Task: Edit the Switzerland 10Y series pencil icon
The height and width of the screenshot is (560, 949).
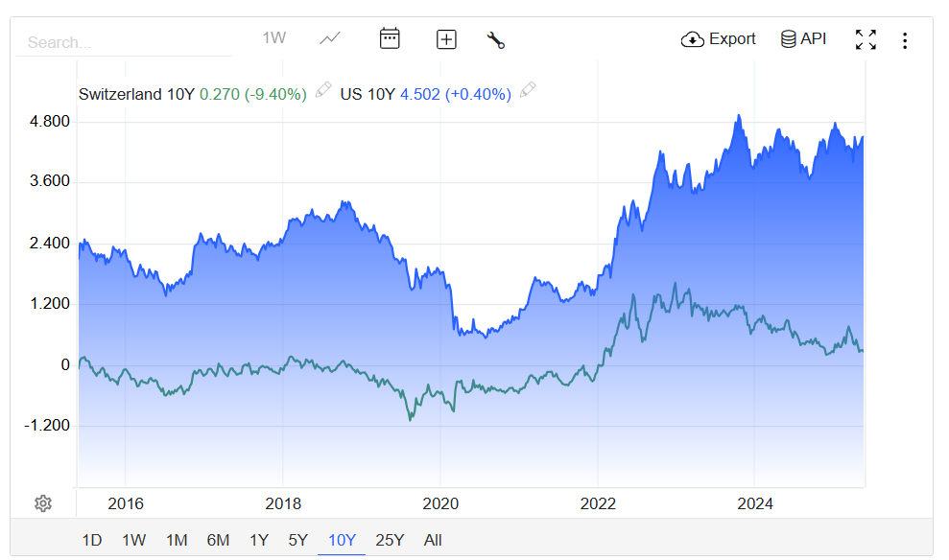Action: click(x=323, y=90)
